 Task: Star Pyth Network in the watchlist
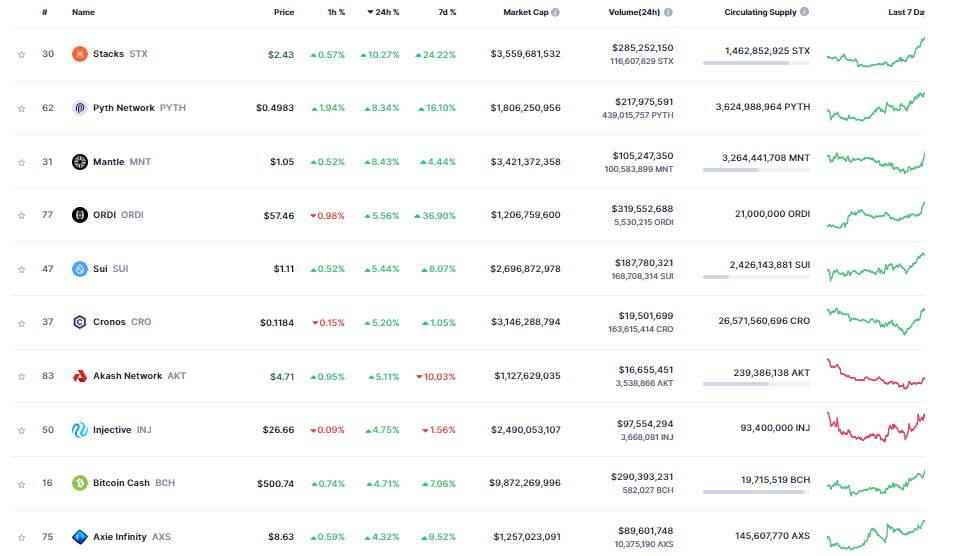(x=22, y=109)
